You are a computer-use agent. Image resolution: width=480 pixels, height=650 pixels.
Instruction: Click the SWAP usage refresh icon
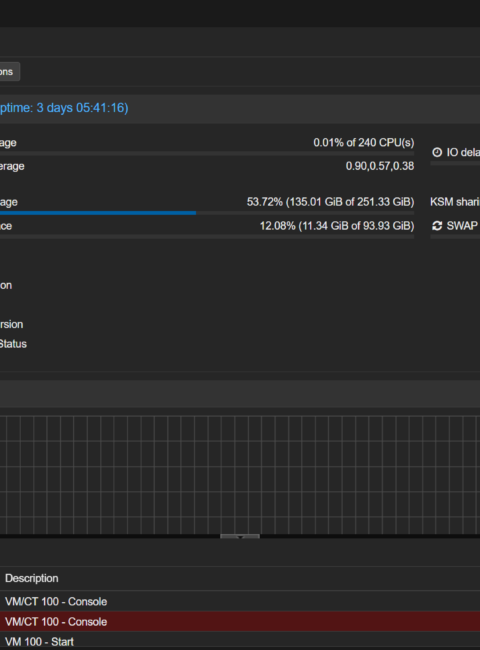tap(437, 226)
